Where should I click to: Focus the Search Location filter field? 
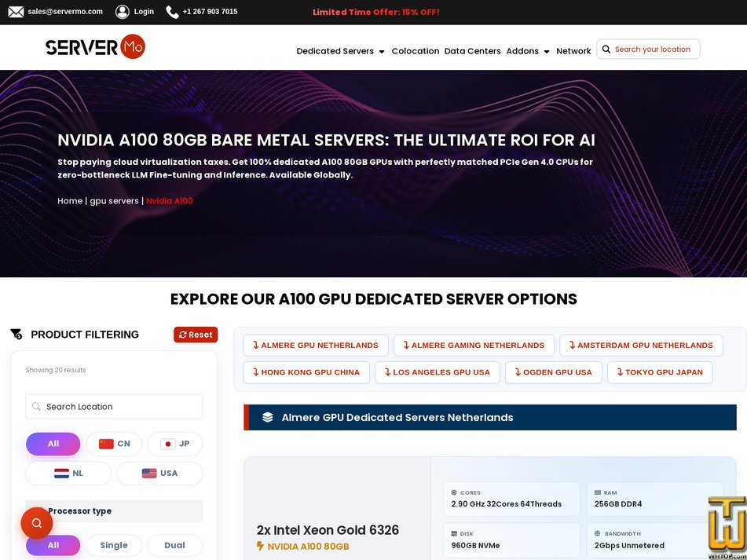tap(114, 407)
